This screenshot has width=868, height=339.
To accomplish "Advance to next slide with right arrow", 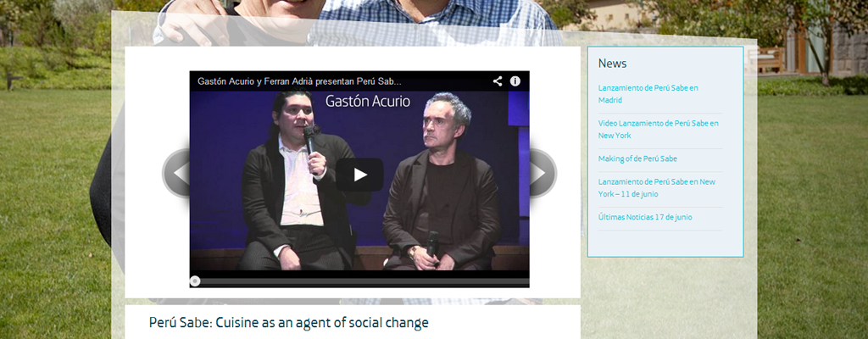I will click(542, 174).
